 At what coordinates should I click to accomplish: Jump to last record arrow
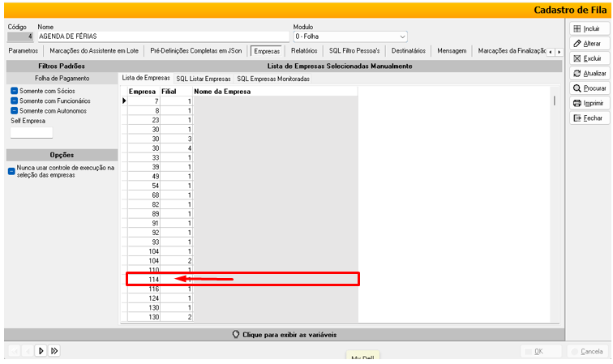click(54, 351)
